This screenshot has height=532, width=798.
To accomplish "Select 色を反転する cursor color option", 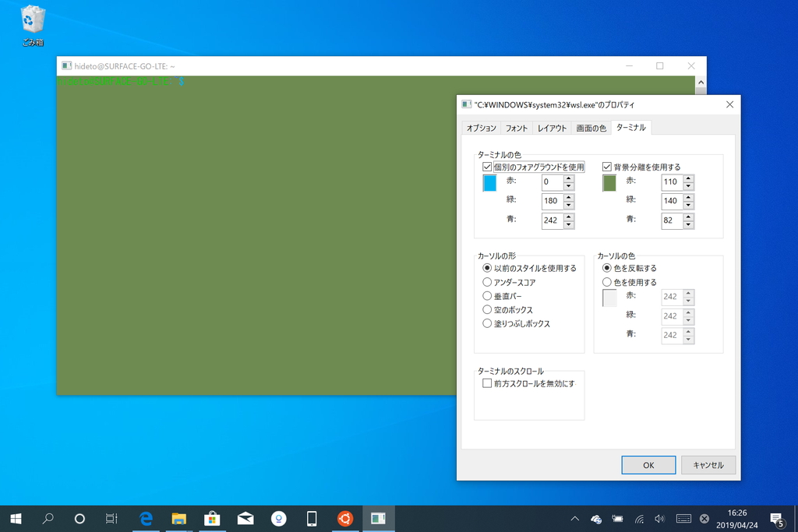I will tap(606, 268).
